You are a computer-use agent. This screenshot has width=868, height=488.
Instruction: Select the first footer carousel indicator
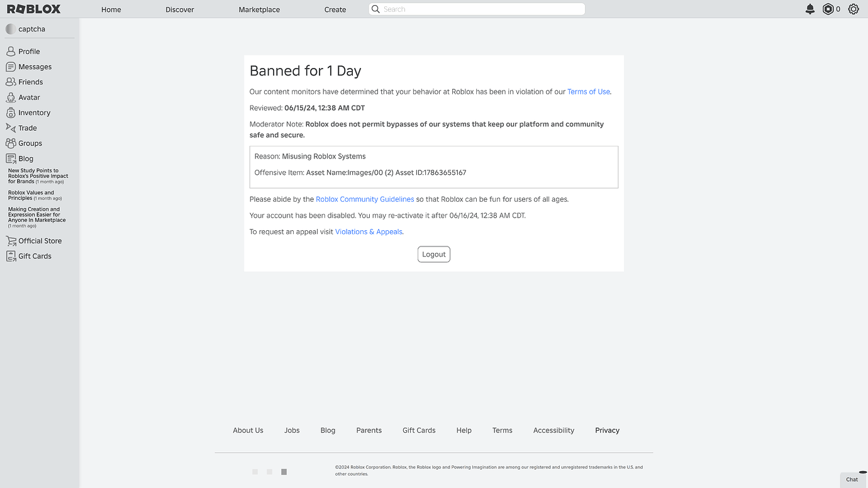click(x=255, y=471)
